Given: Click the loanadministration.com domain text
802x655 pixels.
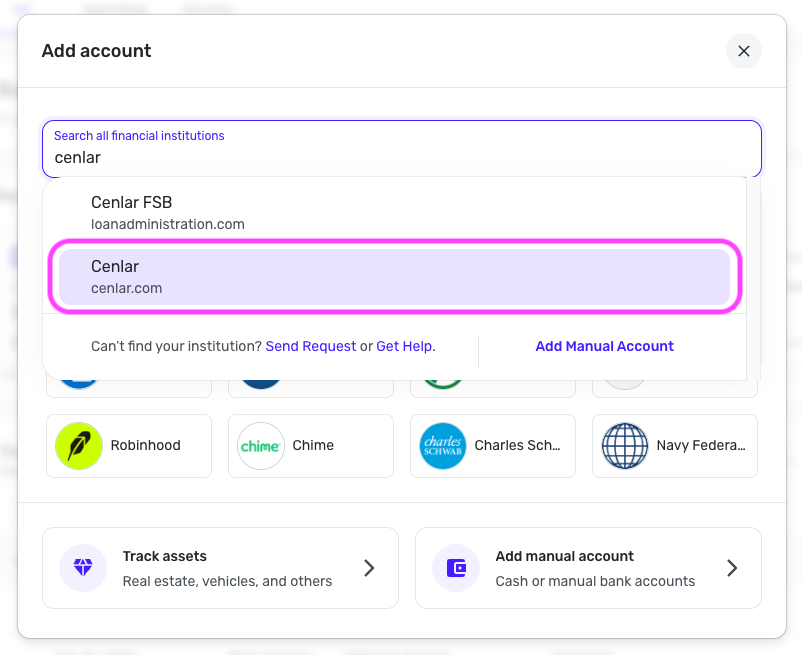Looking at the screenshot, I should point(168,224).
